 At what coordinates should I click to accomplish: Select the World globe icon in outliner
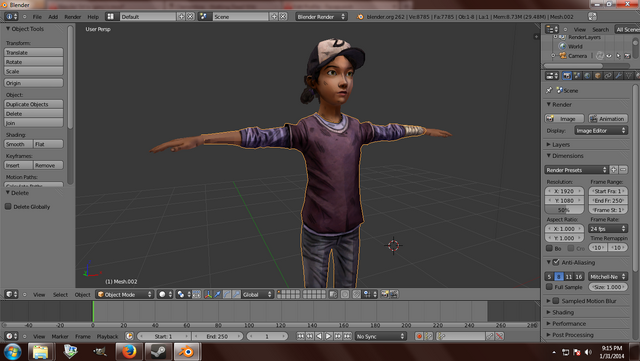click(563, 46)
